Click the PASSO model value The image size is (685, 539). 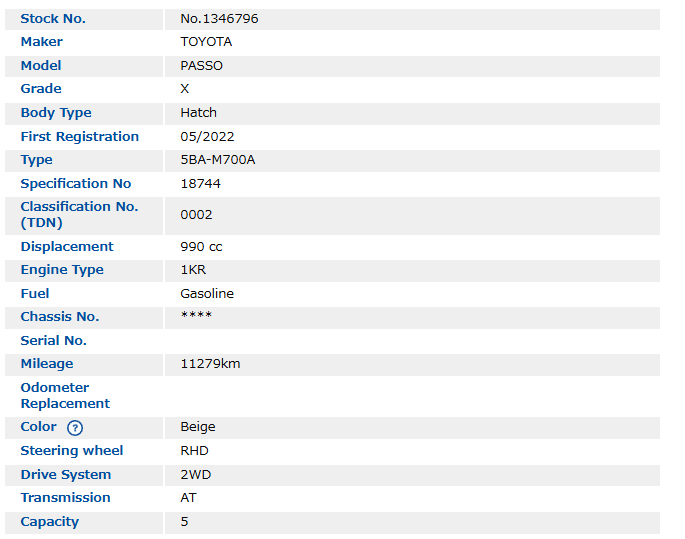coord(202,66)
